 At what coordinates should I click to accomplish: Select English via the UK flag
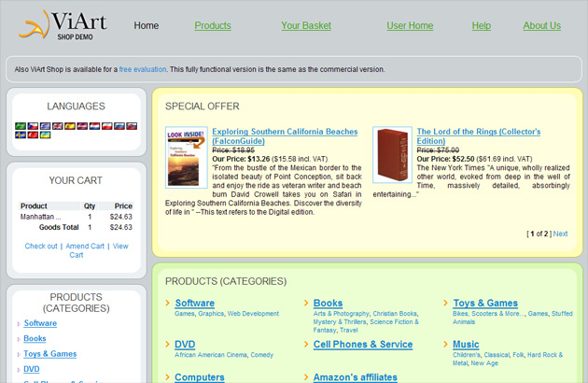click(57, 126)
